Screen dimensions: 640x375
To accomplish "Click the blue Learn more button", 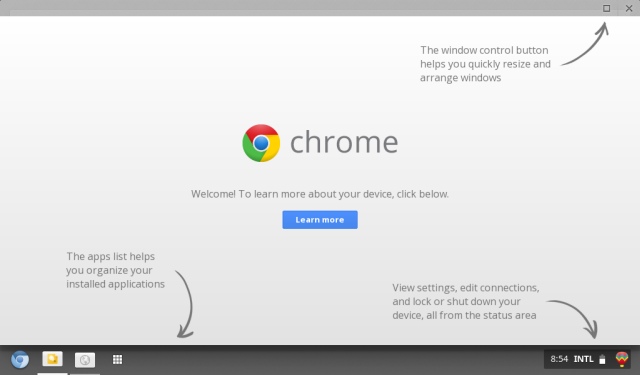I will [x=320, y=220].
